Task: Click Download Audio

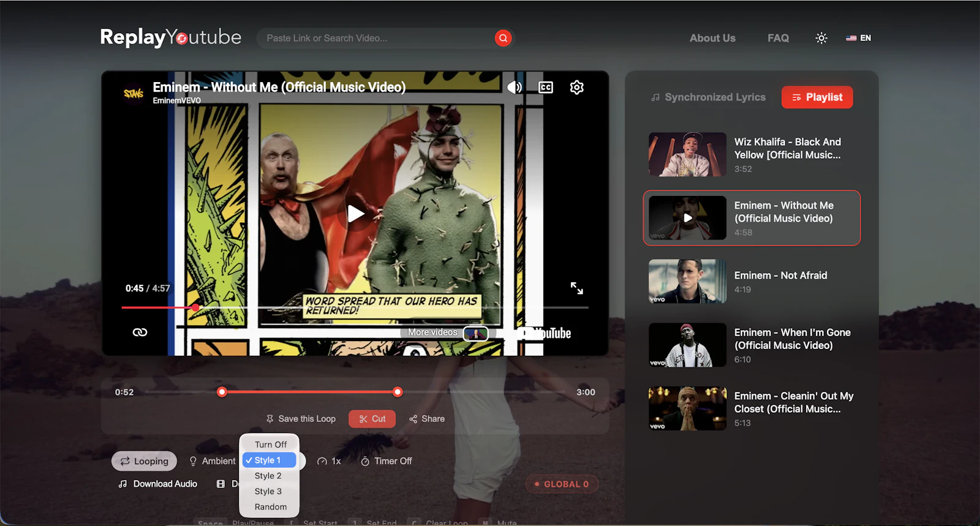Action: click(158, 484)
